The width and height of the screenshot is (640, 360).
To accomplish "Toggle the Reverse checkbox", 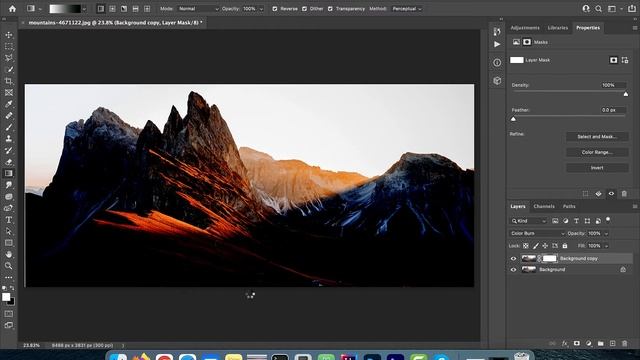I will coord(275,9).
